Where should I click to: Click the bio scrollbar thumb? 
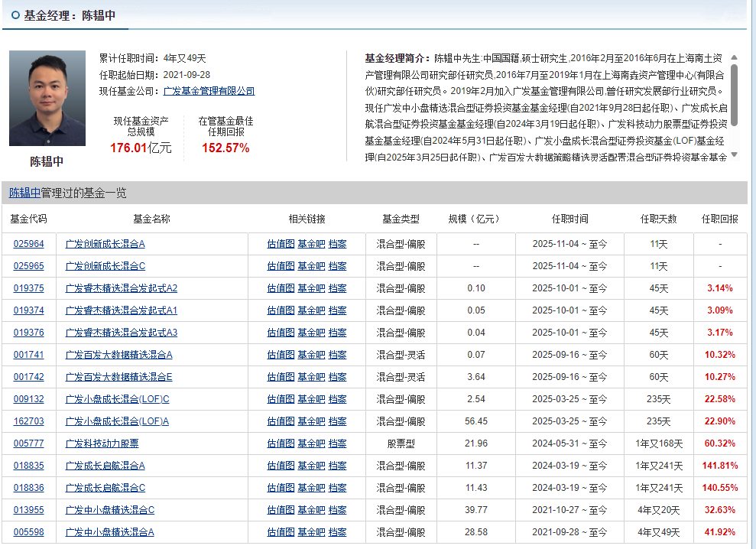pos(735,95)
